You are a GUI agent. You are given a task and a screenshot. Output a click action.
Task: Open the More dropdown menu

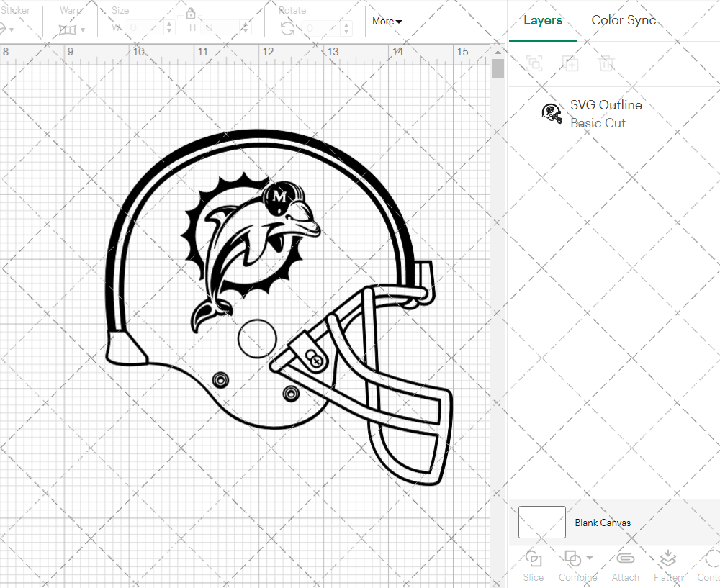[x=387, y=22]
